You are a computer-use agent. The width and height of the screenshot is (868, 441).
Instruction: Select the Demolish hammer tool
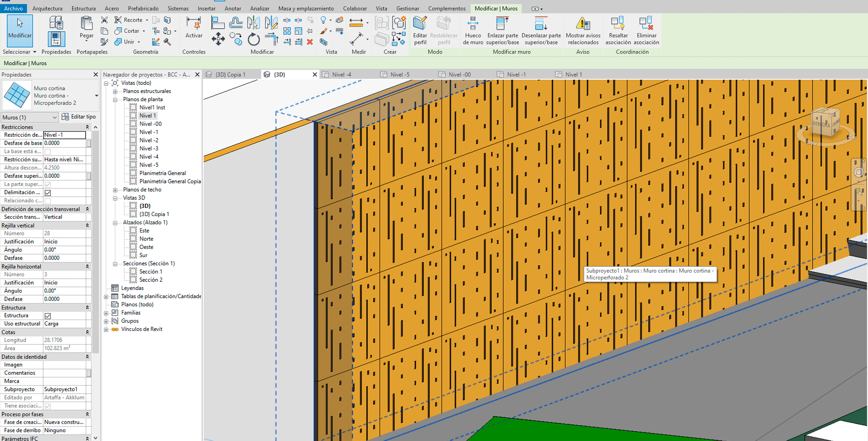167,42
